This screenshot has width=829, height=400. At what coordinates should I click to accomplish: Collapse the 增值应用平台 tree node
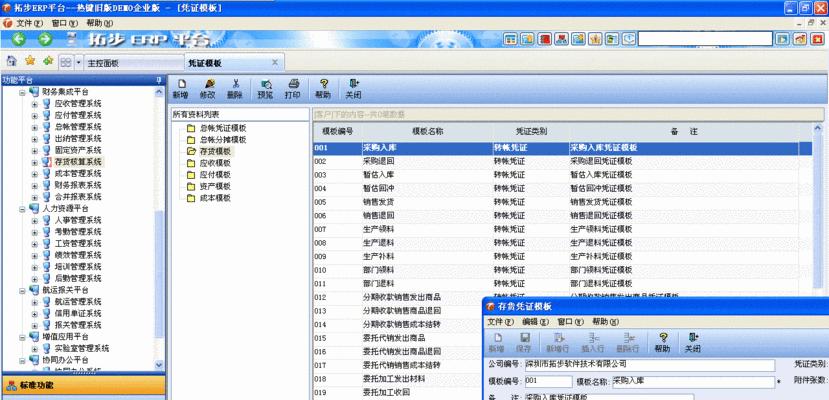tap(23, 337)
